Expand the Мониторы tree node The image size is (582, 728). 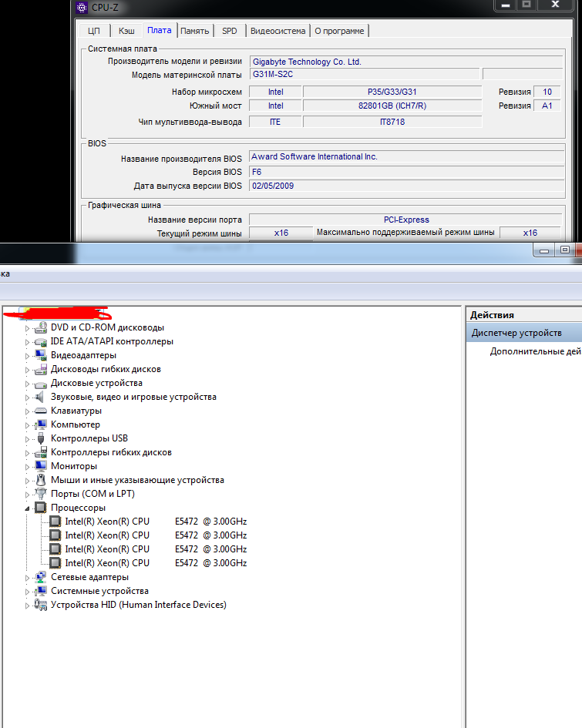27,467
